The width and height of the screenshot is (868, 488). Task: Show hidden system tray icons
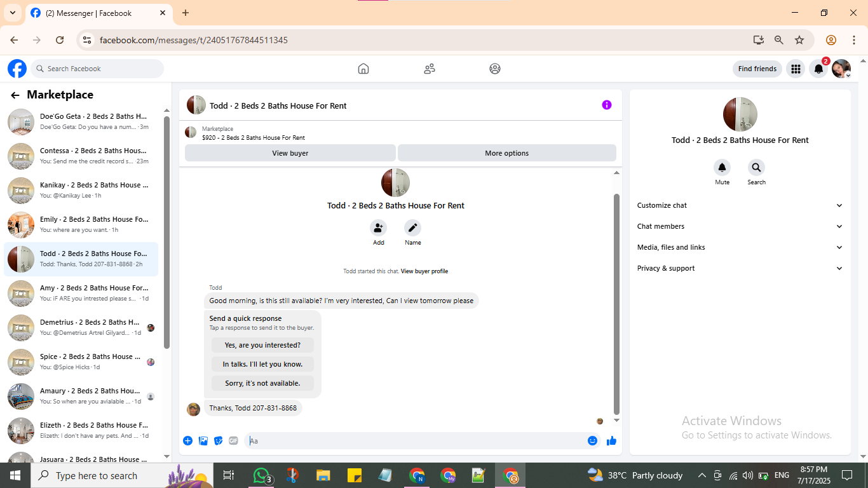702,475
